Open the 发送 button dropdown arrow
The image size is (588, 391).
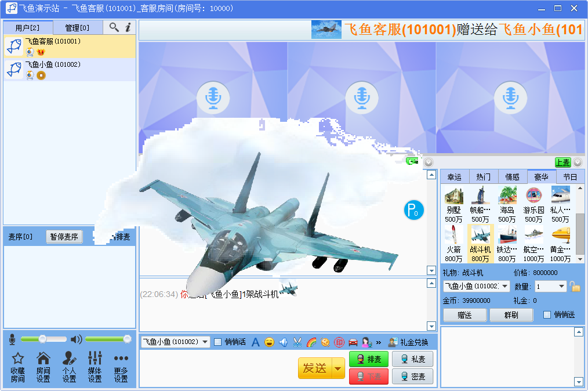(x=339, y=368)
